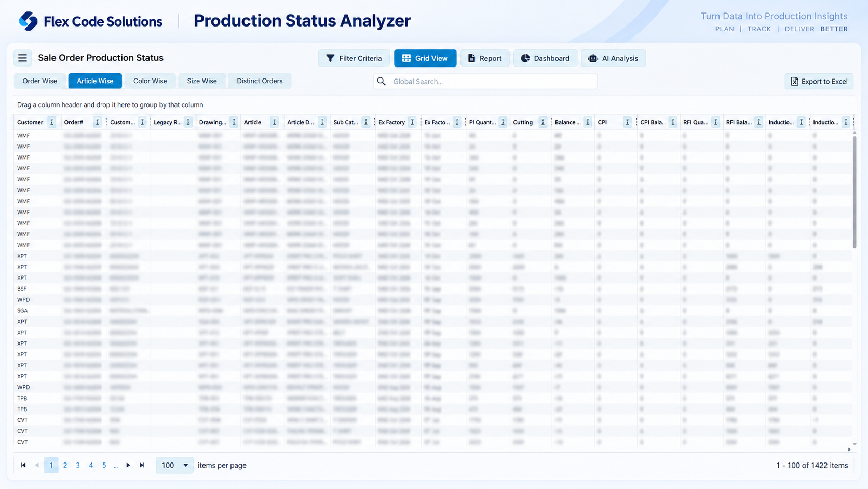Screen dimensions: 868x489
Task: Launch AI Analysis
Action: click(x=613, y=58)
